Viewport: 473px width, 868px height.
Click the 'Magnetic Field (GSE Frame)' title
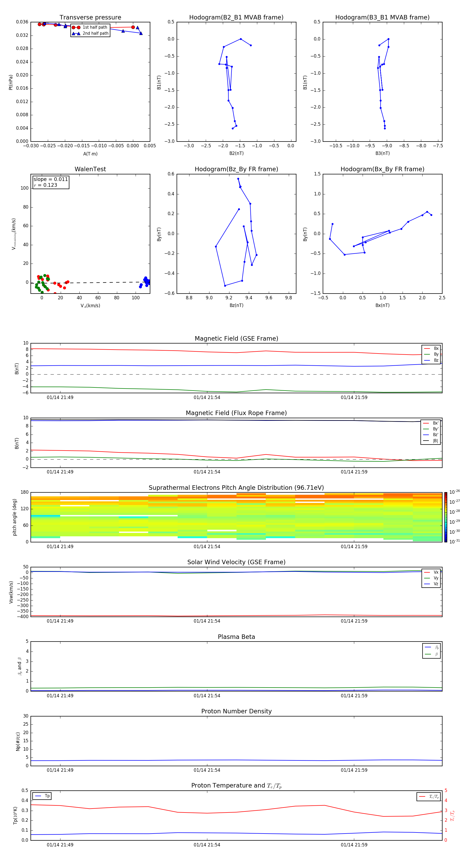coord(236,338)
